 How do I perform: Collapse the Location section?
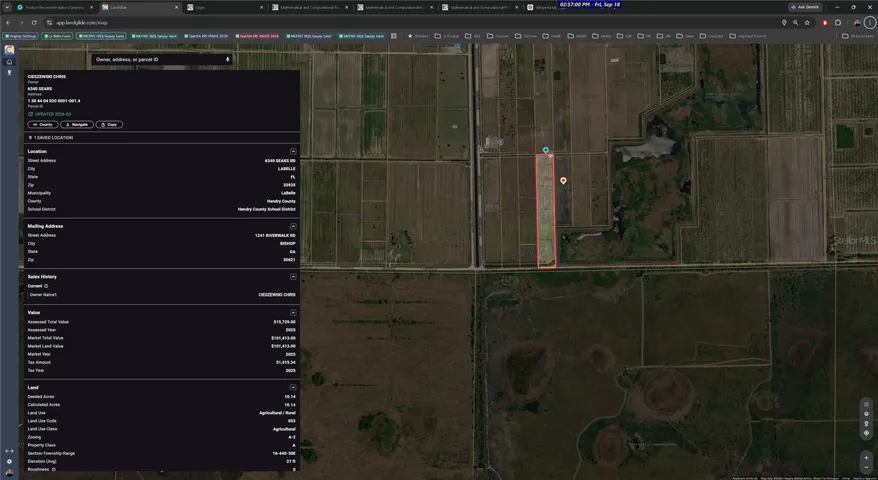[293, 151]
